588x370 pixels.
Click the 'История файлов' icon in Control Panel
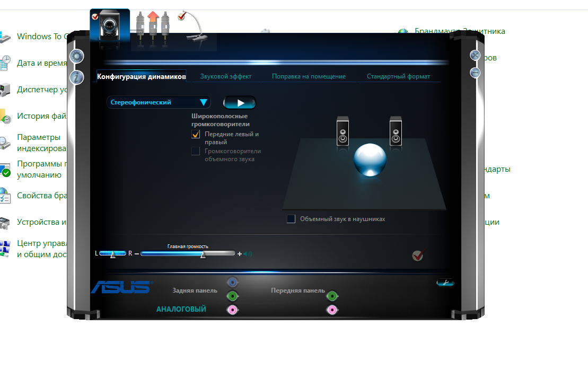click(x=5, y=117)
